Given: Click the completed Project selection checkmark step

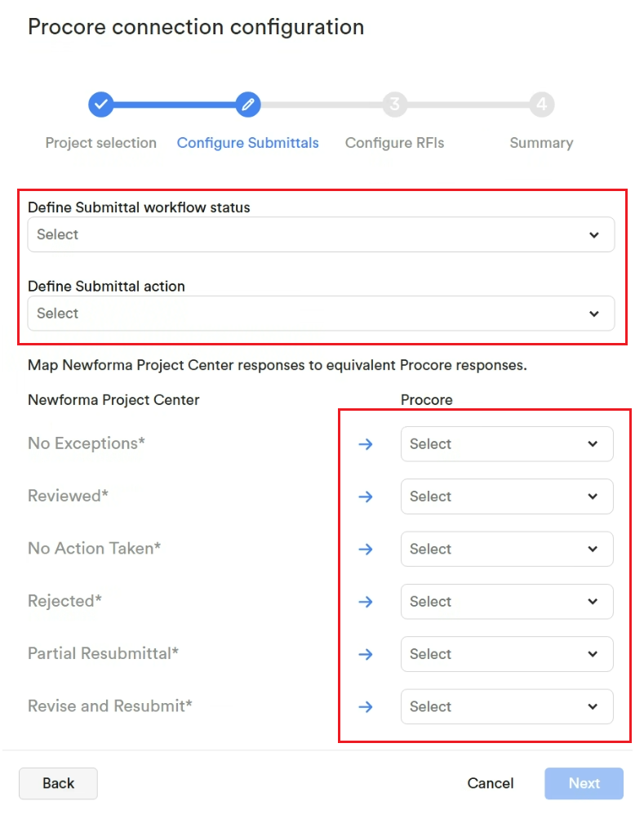Looking at the screenshot, I should [x=101, y=105].
